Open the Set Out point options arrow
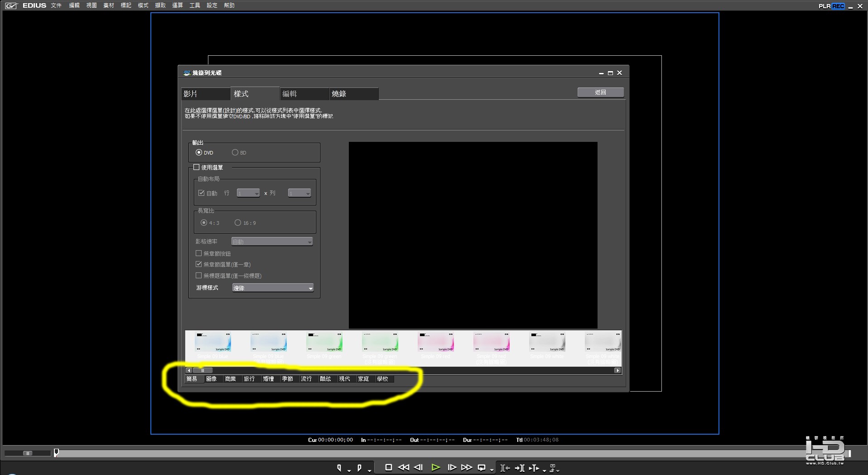Viewport: 868px width, 475px height. 370,470
